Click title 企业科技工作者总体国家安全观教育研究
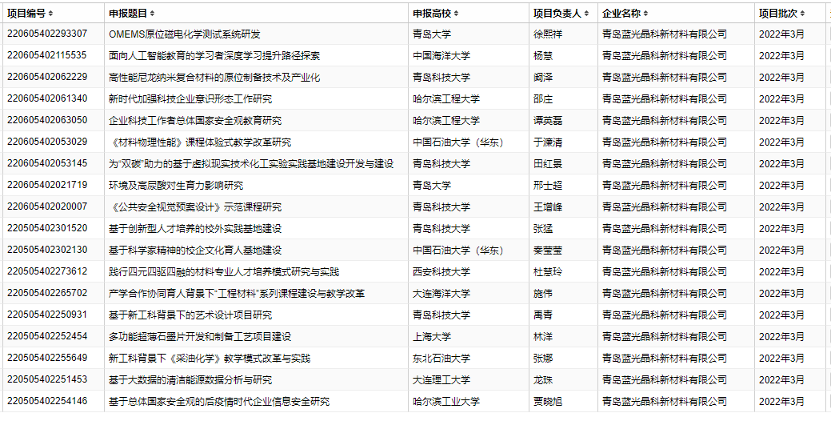This screenshot has width=832, height=422. click(195, 120)
